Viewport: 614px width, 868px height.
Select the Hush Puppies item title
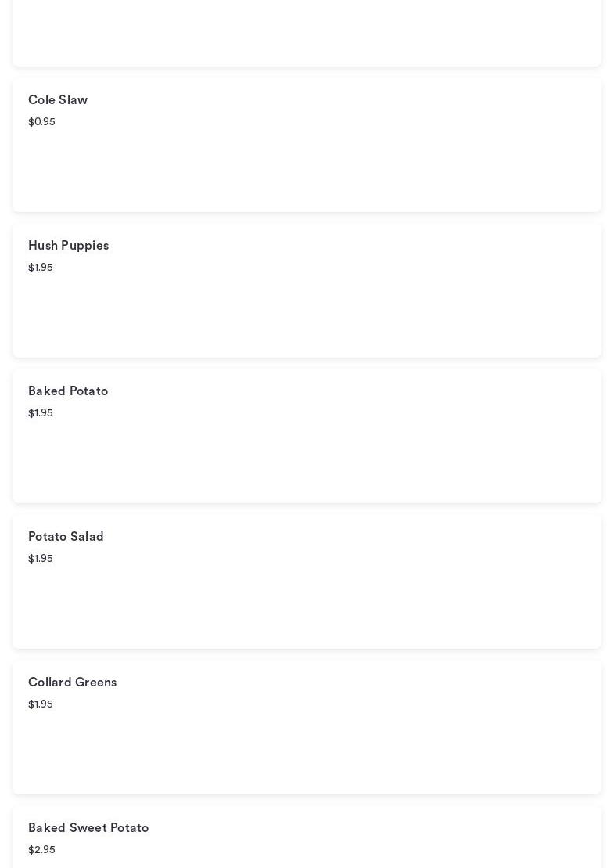pyautogui.click(x=68, y=246)
